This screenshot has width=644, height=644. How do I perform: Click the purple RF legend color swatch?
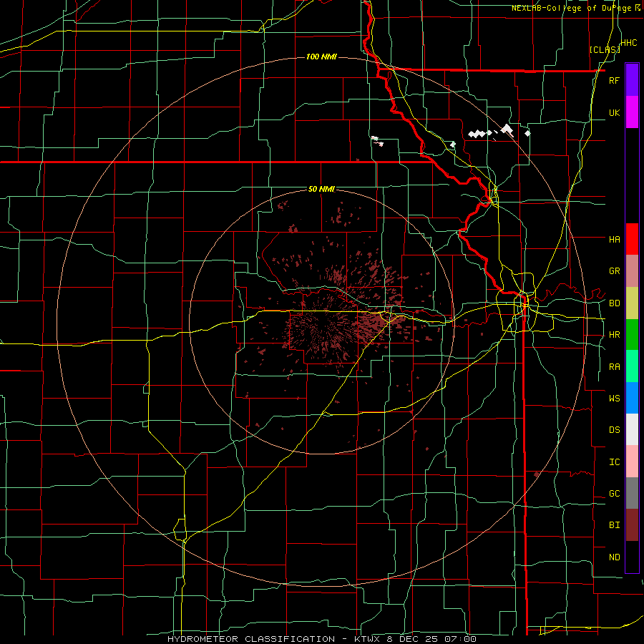pyautogui.click(x=632, y=80)
